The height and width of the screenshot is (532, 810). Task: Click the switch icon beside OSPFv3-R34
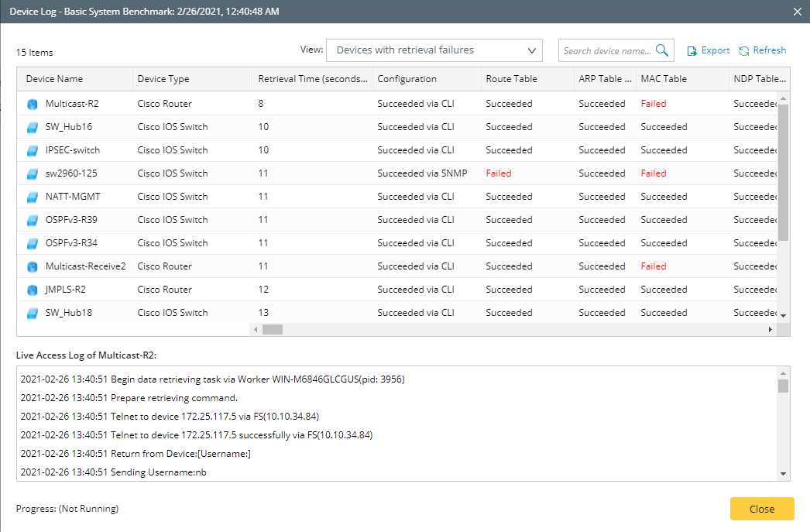click(x=33, y=243)
